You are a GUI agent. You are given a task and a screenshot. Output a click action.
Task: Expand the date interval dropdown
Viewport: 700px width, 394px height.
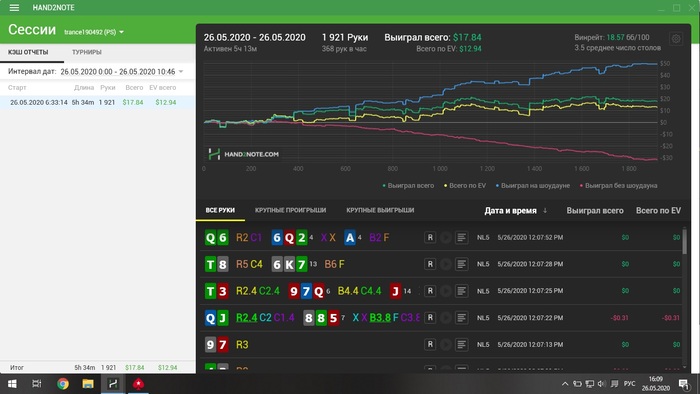coord(181,71)
